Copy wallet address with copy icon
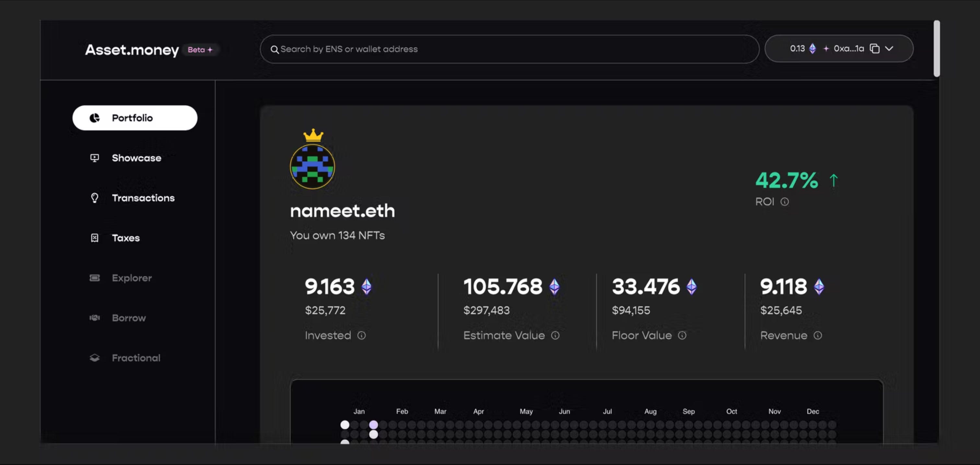The height and width of the screenshot is (465, 980). 875,49
